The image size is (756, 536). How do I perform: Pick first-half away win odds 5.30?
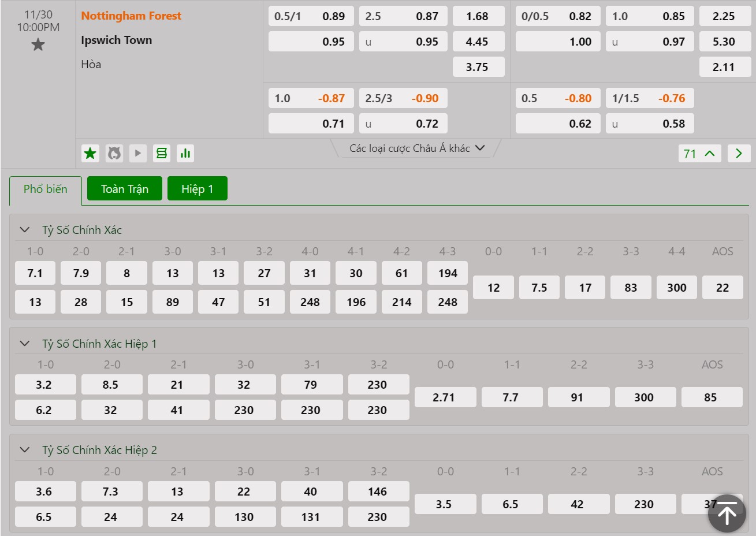click(x=725, y=42)
